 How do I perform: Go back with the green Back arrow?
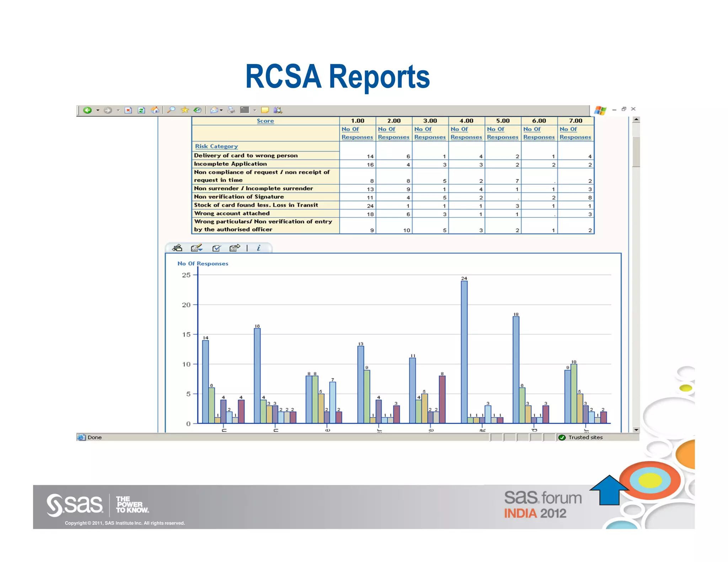coord(87,110)
